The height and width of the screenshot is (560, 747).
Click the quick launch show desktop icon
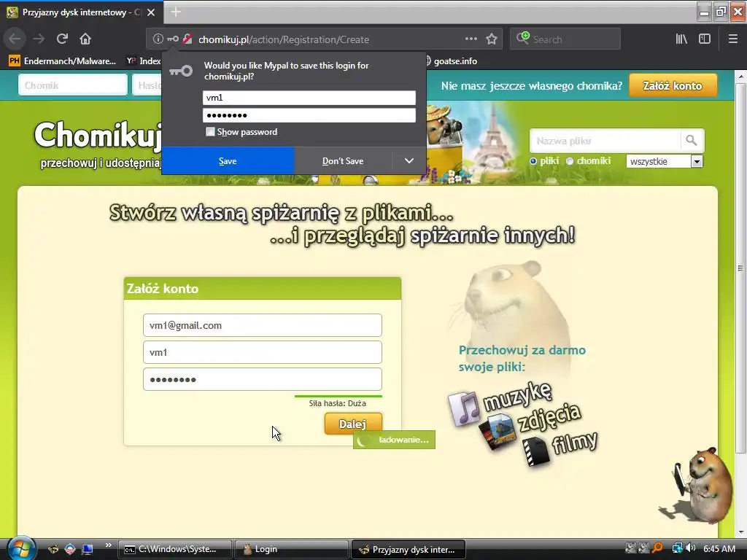88,549
